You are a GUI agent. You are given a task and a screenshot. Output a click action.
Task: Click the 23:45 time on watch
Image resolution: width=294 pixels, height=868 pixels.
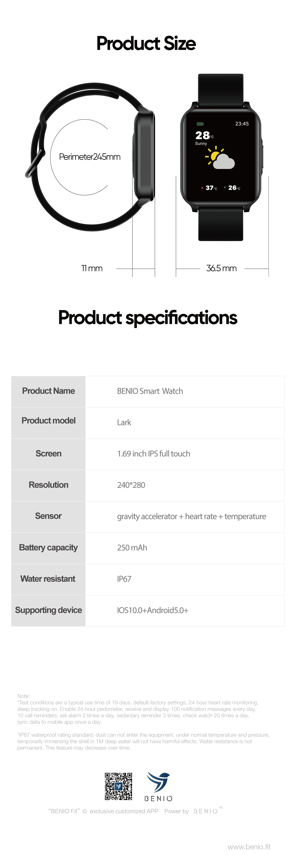click(242, 124)
